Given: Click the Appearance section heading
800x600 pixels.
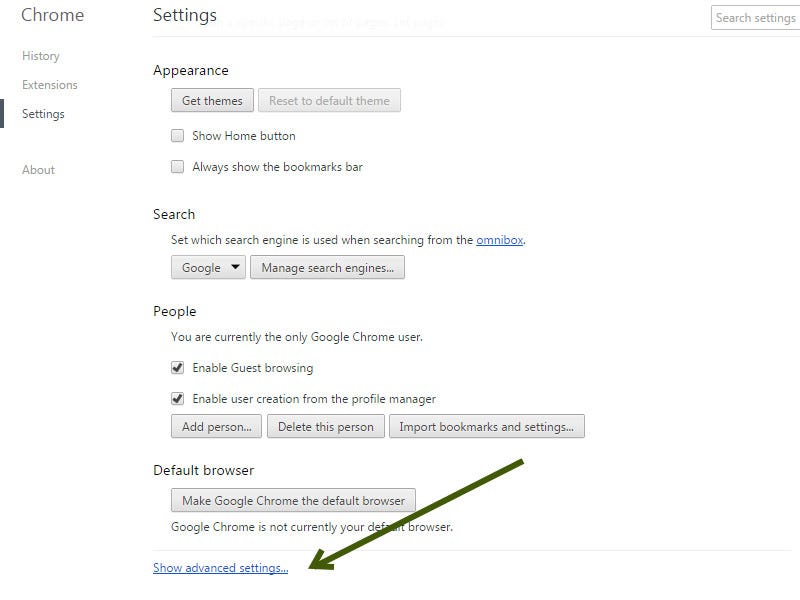Looking at the screenshot, I should pyautogui.click(x=191, y=70).
